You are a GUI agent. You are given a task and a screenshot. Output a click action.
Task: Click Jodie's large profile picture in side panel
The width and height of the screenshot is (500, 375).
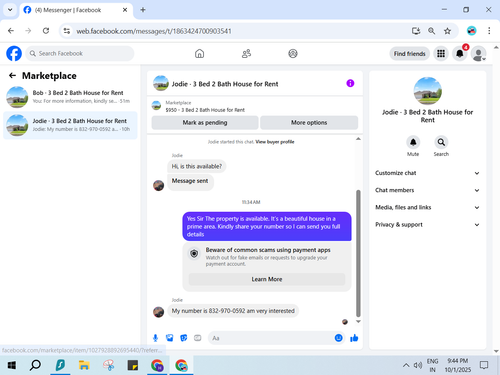[x=427, y=91]
